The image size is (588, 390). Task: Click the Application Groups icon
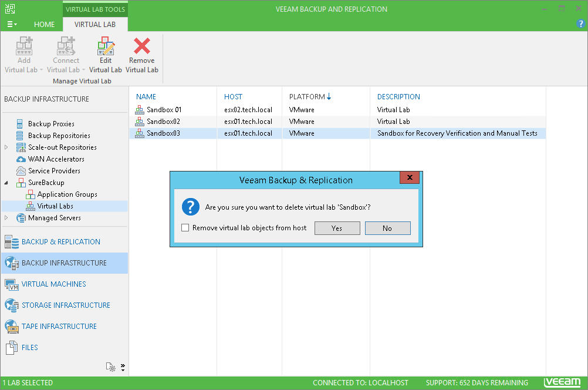point(31,194)
